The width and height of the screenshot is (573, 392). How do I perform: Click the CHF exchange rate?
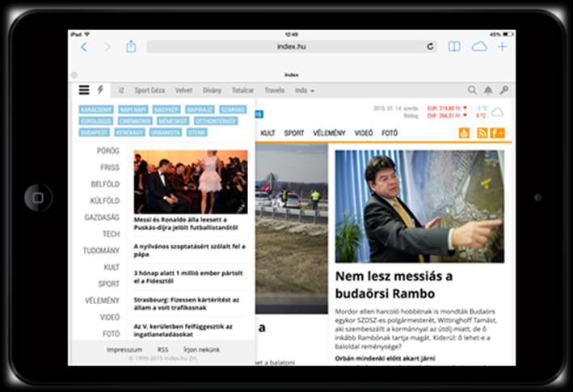[447, 116]
